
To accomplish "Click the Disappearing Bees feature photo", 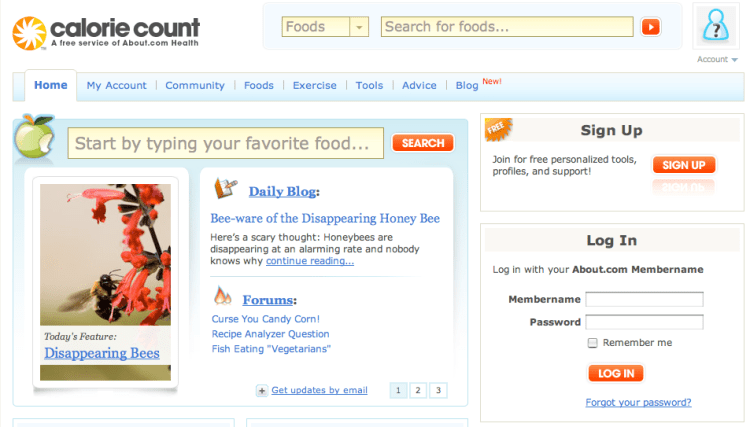I will click(x=105, y=255).
